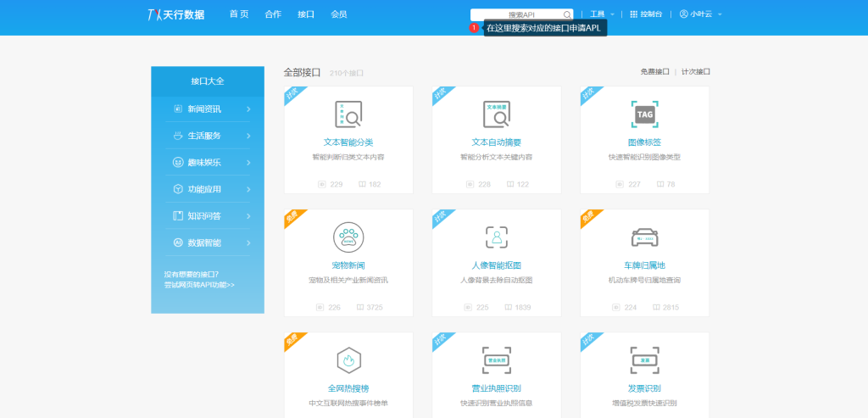Open the 控制台 console button
Screen dimensions: 868x418
(646, 14)
